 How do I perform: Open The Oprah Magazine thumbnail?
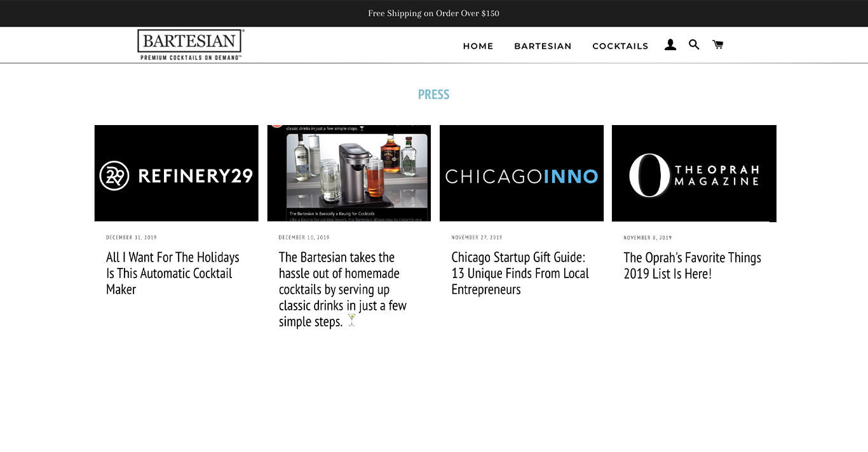pyautogui.click(x=694, y=173)
